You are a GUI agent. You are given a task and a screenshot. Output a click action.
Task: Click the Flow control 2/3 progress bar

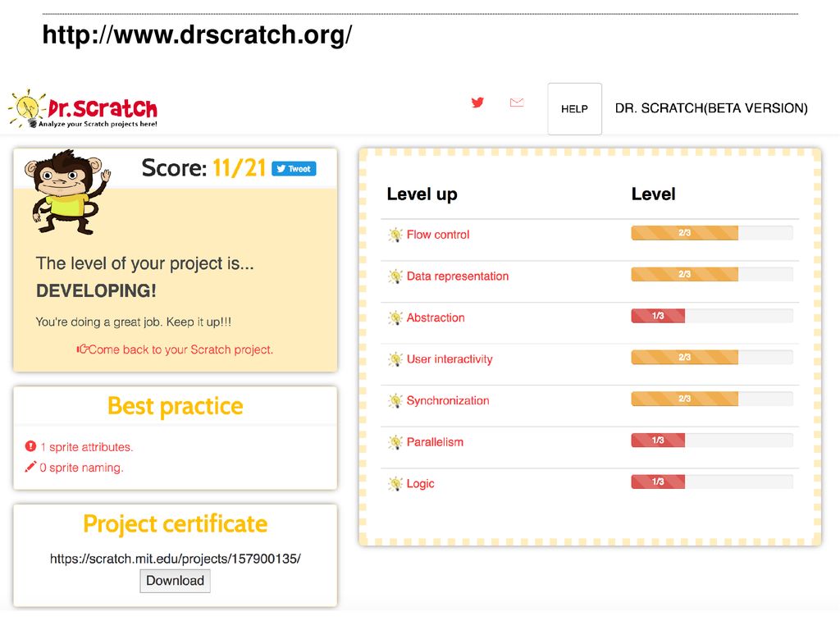(x=712, y=233)
